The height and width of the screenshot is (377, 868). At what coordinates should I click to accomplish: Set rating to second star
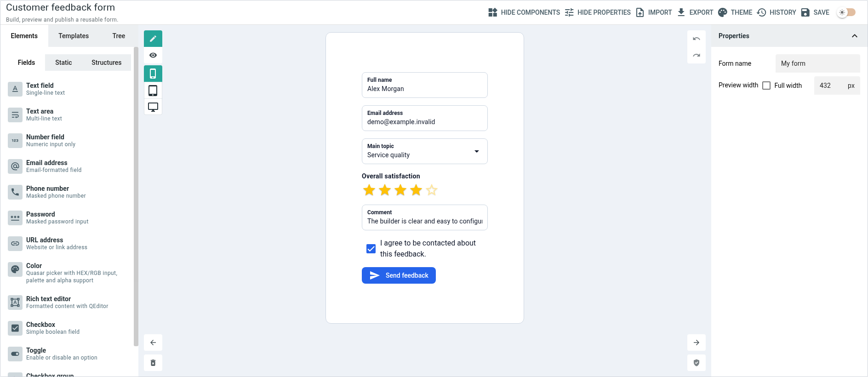point(385,190)
